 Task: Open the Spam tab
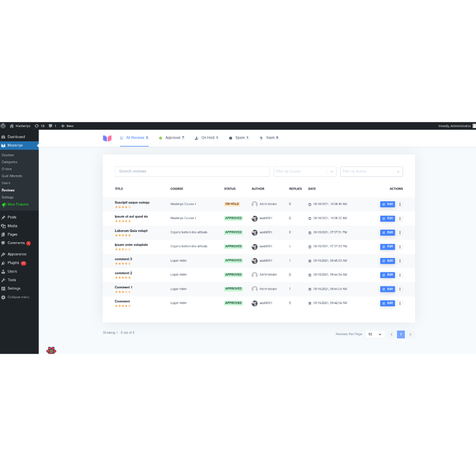tap(239, 138)
